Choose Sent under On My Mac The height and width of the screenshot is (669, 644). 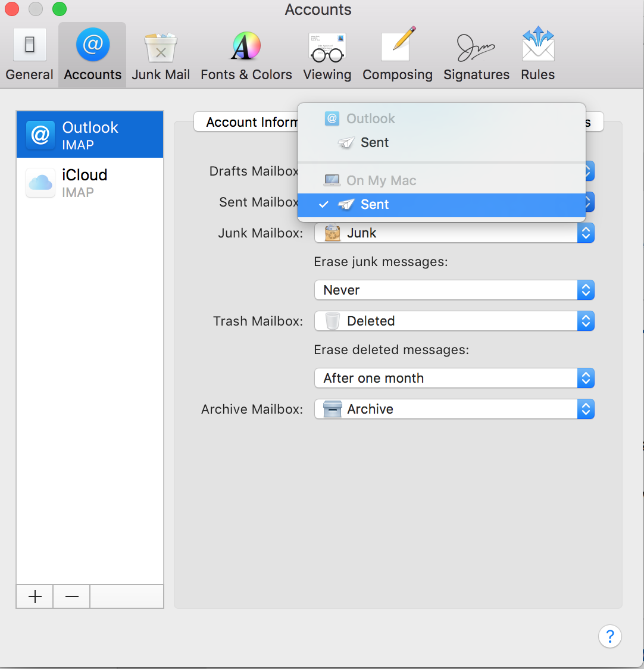coord(441,205)
